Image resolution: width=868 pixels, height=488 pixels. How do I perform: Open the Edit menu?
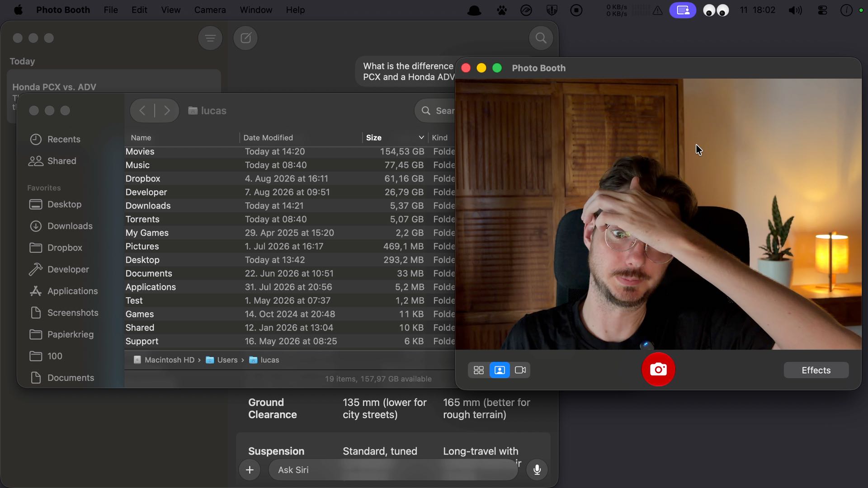click(x=139, y=10)
